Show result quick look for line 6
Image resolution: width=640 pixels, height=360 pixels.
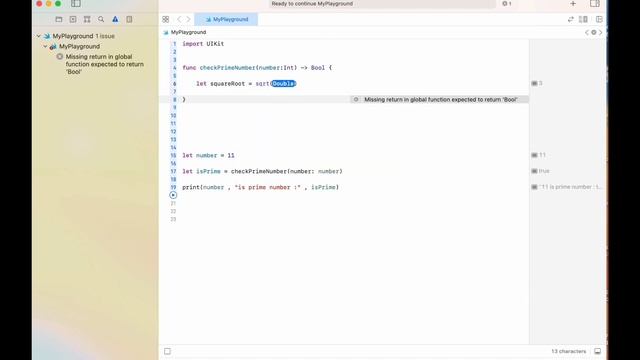click(534, 83)
